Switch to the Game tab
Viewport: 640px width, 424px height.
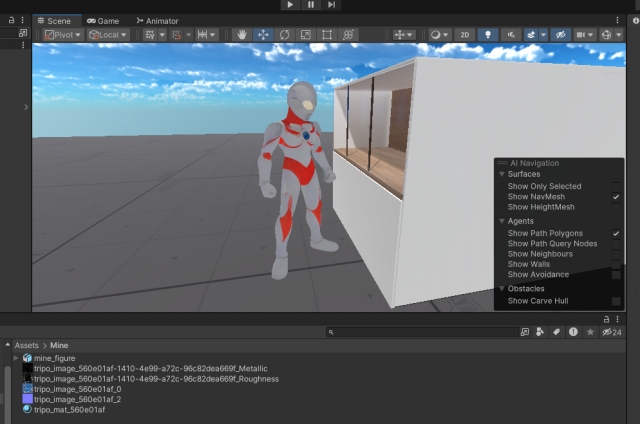[x=103, y=21]
